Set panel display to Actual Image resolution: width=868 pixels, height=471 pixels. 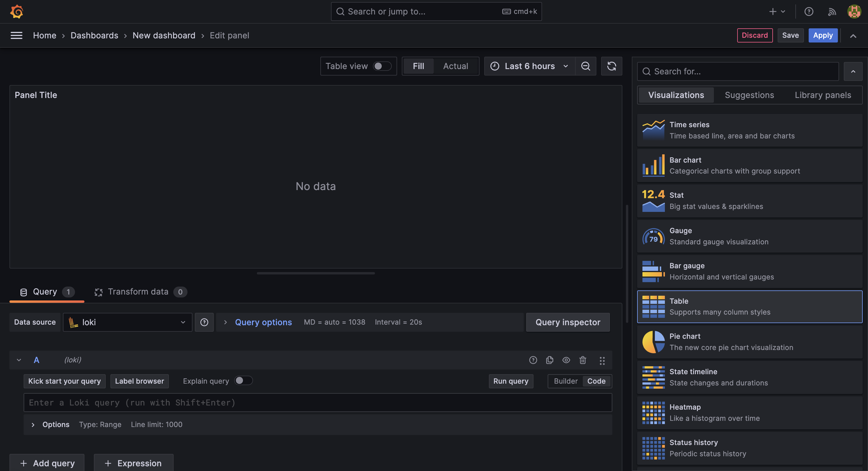pyautogui.click(x=455, y=66)
